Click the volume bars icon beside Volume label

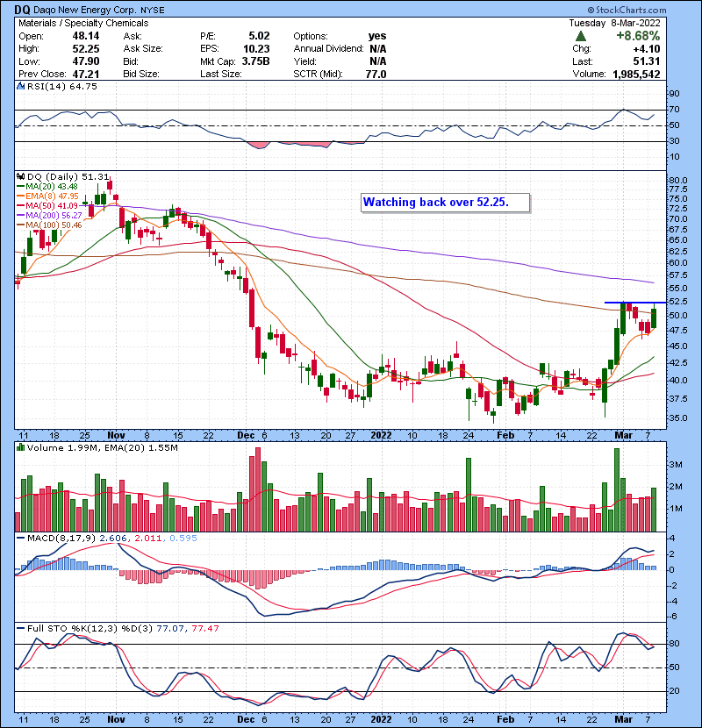coord(20,447)
